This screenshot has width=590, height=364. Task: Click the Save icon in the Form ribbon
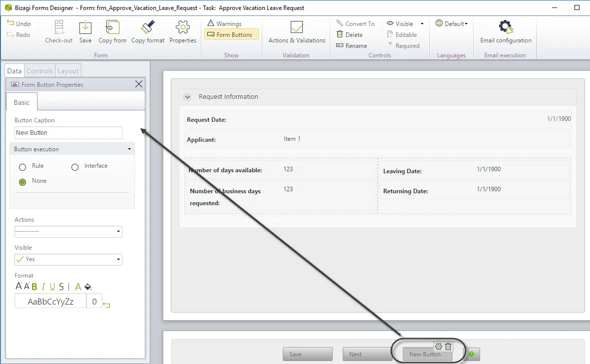(x=85, y=28)
